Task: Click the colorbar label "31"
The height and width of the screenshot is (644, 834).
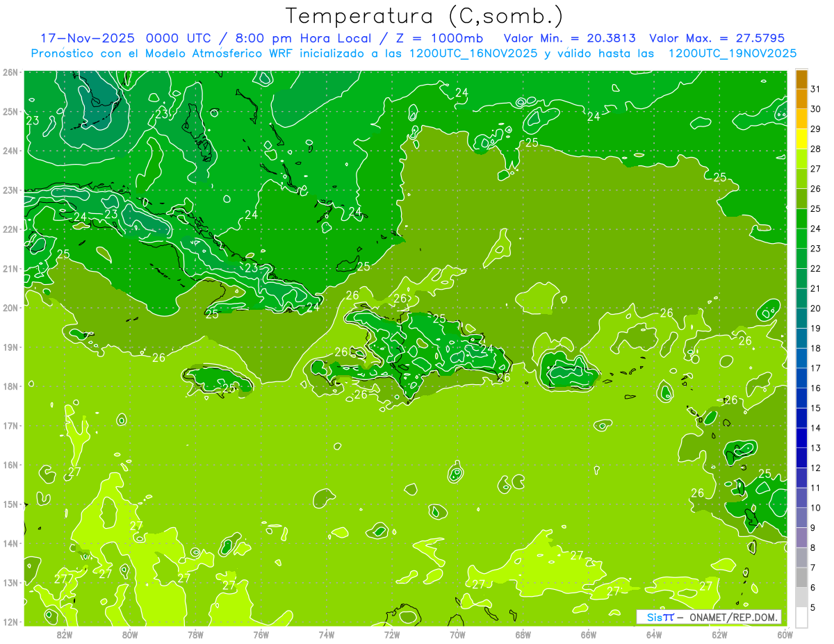Action: click(815, 88)
